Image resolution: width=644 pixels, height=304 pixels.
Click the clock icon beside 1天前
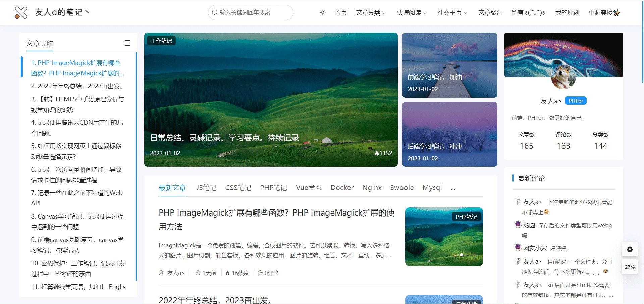point(198,273)
